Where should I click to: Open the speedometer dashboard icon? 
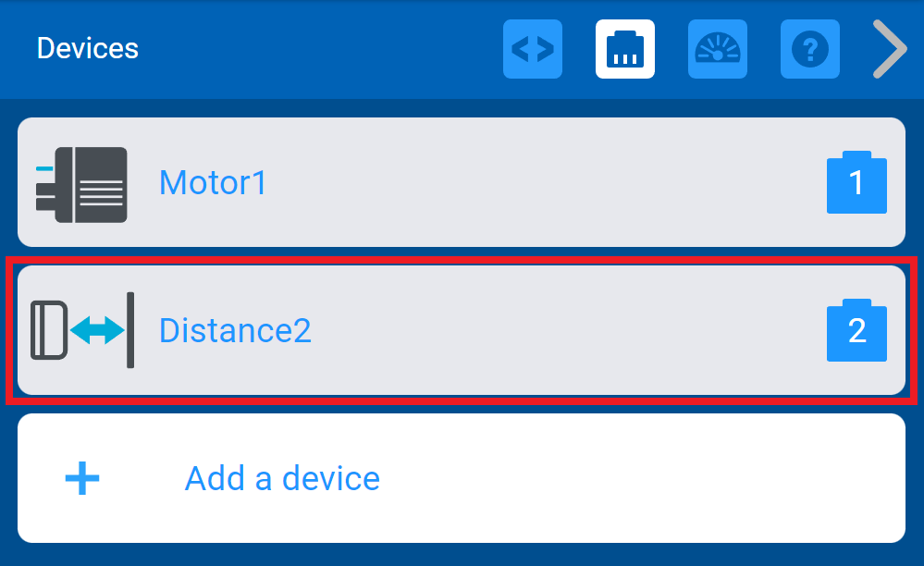click(x=717, y=48)
